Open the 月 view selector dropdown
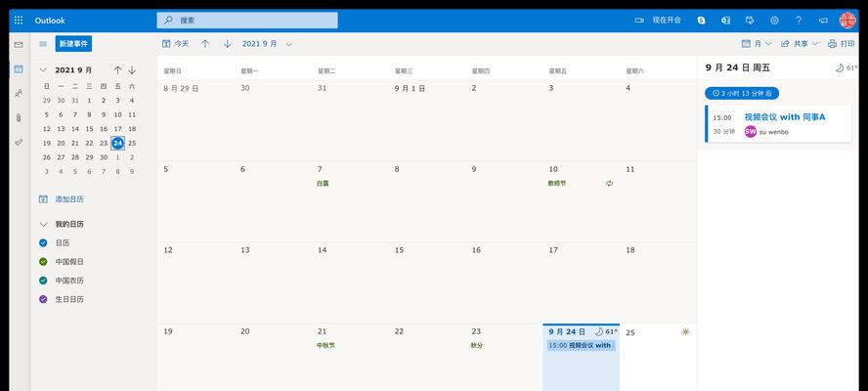The height and width of the screenshot is (391, 868). click(x=757, y=44)
